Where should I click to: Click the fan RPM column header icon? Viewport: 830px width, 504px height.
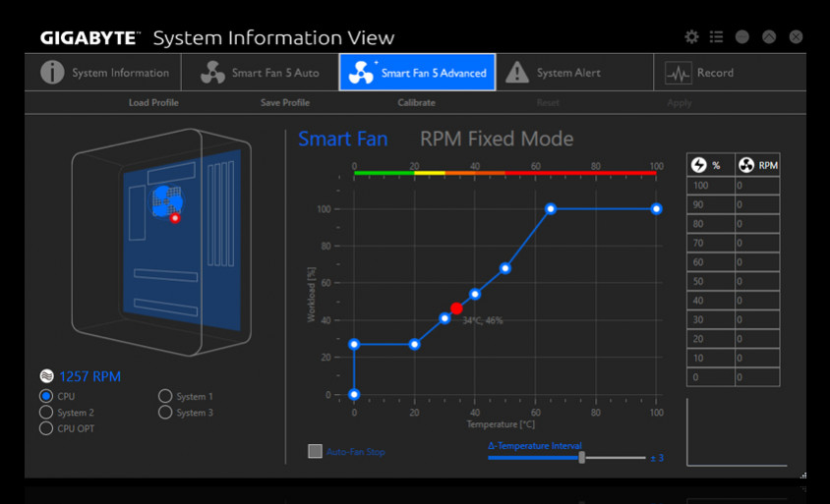746,165
